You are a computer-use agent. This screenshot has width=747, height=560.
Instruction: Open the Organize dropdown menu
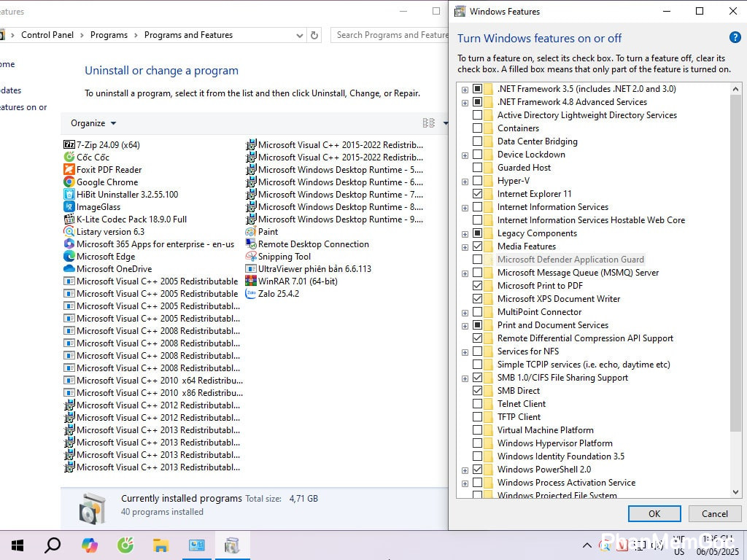(93, 123)
